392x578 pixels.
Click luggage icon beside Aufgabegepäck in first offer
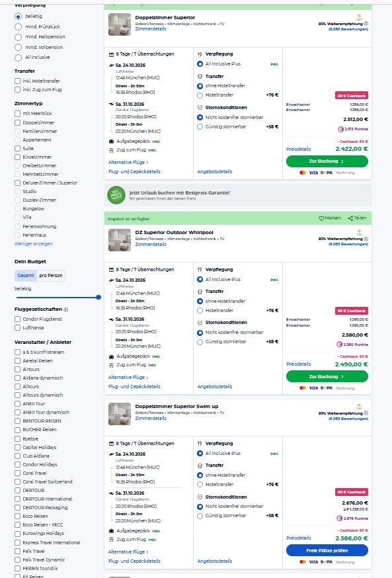pyautogui.click(x=111, y=141)
